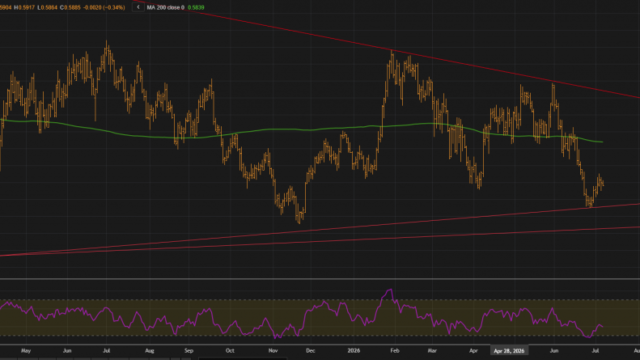Click the green 0.5839 moving average value
The image size is (640, 360).
coord(196,7)
